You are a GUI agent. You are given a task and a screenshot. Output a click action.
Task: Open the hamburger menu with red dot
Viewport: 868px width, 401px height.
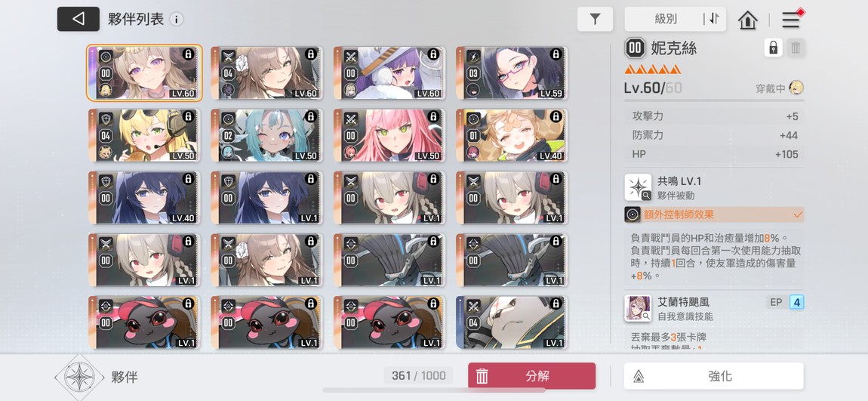pyautogui.click(x=791, y=20)
